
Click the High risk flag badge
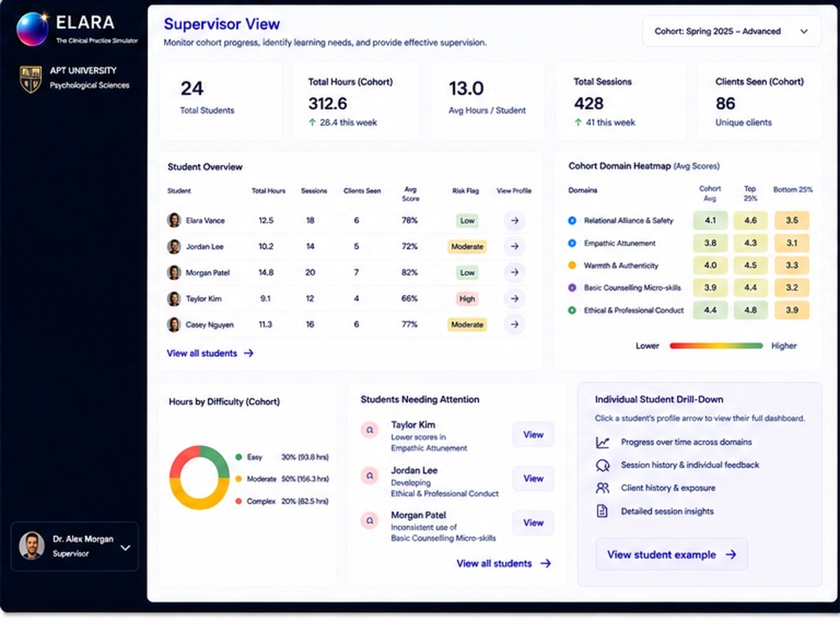point(467,299)
